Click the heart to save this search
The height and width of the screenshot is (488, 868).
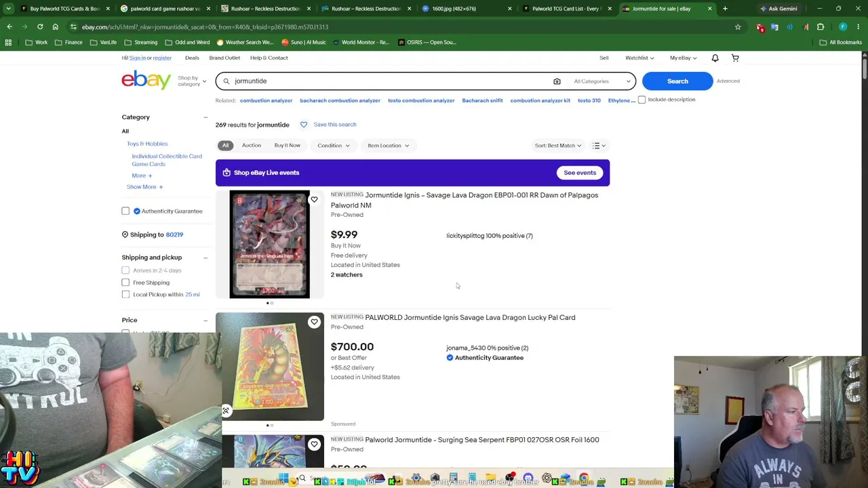click(x=304, y=125)
